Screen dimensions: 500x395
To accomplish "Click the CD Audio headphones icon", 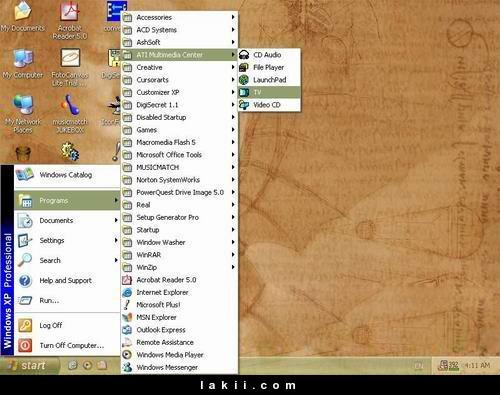I will [x=244, y=55].
